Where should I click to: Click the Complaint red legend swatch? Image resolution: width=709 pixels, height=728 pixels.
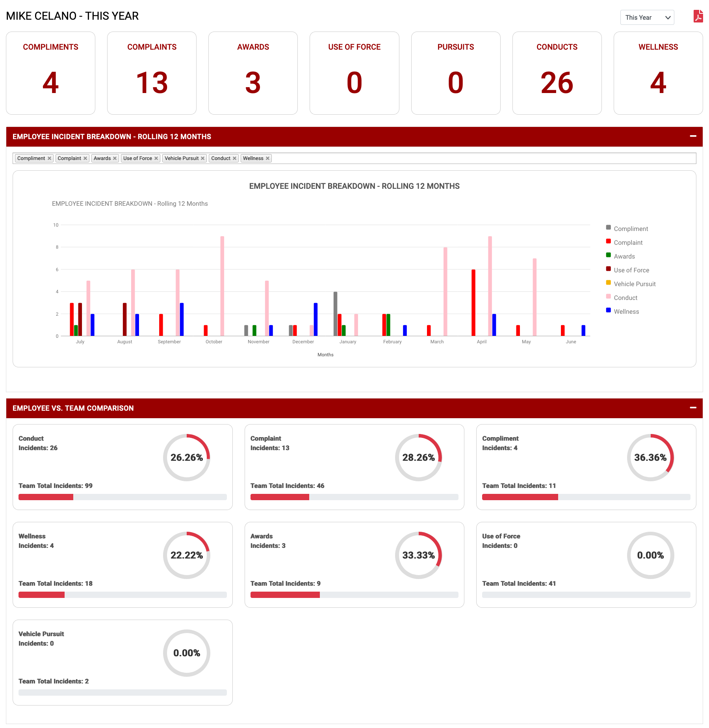(x=609, y=242)
